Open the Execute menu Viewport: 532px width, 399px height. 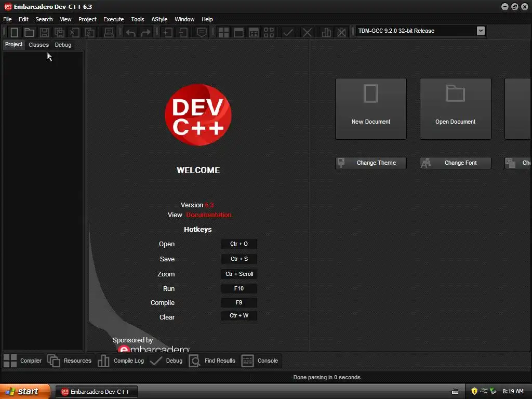tap(114, 19)
